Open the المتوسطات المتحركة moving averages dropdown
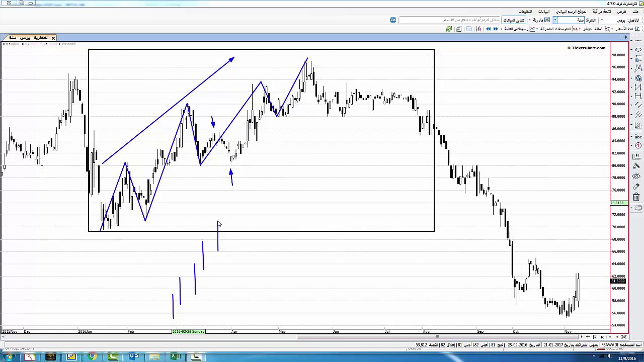 coord(557,29)
